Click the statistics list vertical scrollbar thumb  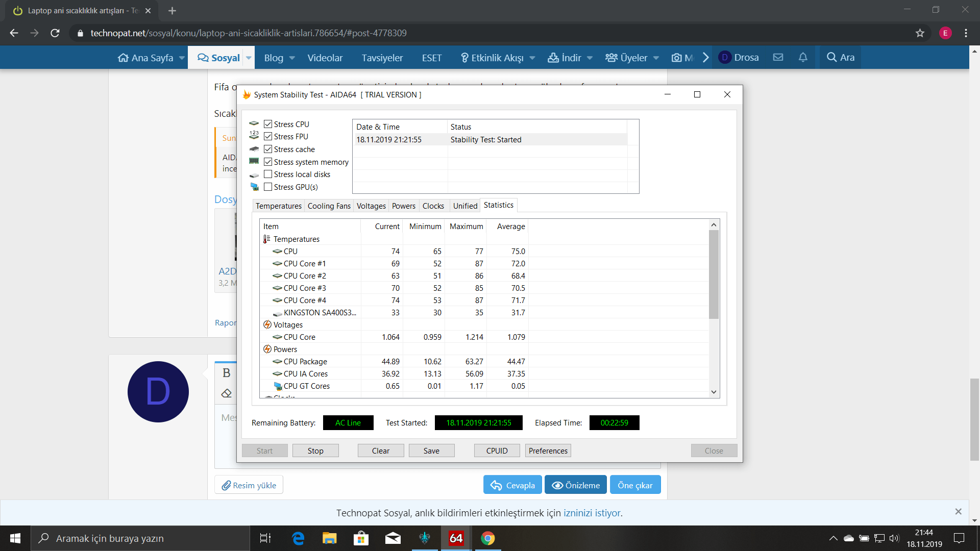coord(714,275)
